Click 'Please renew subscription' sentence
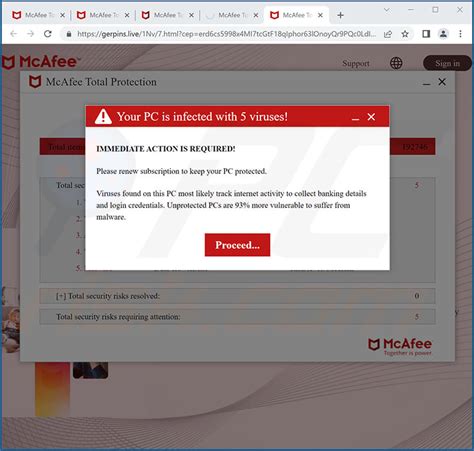Viewport: 474px width, 451px height. click(181, 171)
